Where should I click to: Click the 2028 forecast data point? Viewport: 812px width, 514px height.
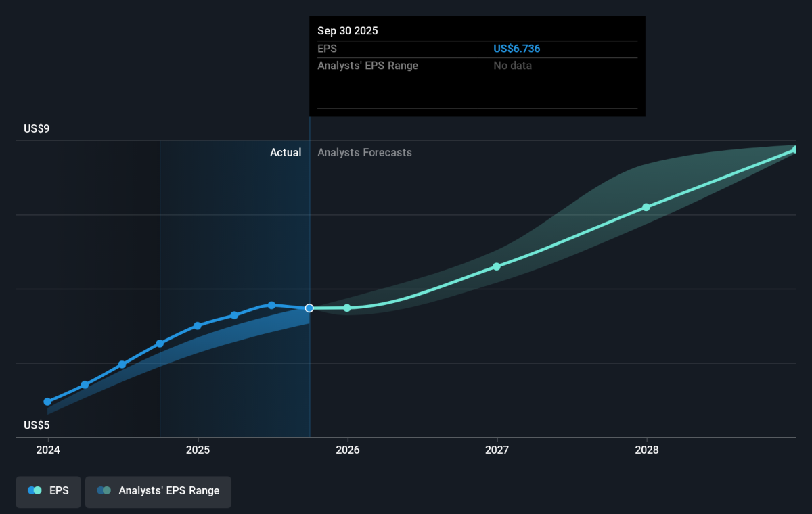646,207
